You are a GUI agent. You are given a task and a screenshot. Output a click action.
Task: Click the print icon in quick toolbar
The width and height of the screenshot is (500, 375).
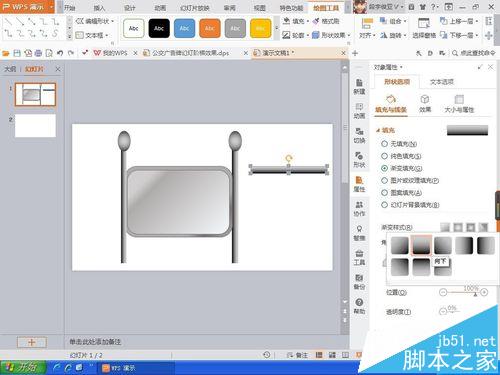pos(38,53)
